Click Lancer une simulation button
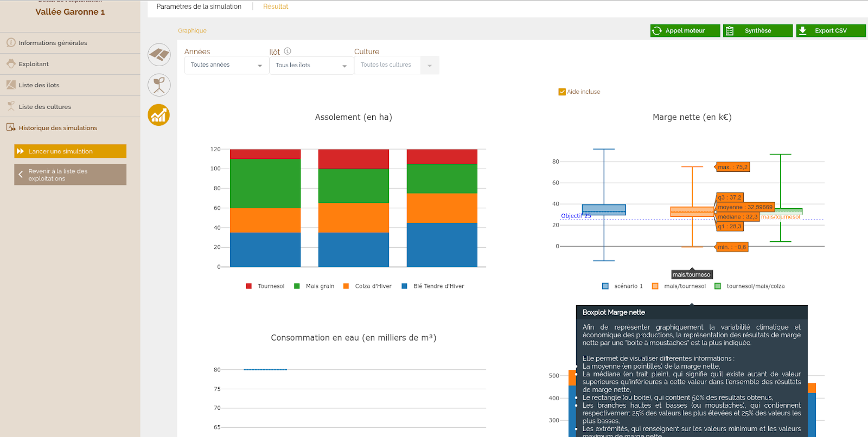The width and height of the screenshot is (868, 437). (x=70, y=151)
